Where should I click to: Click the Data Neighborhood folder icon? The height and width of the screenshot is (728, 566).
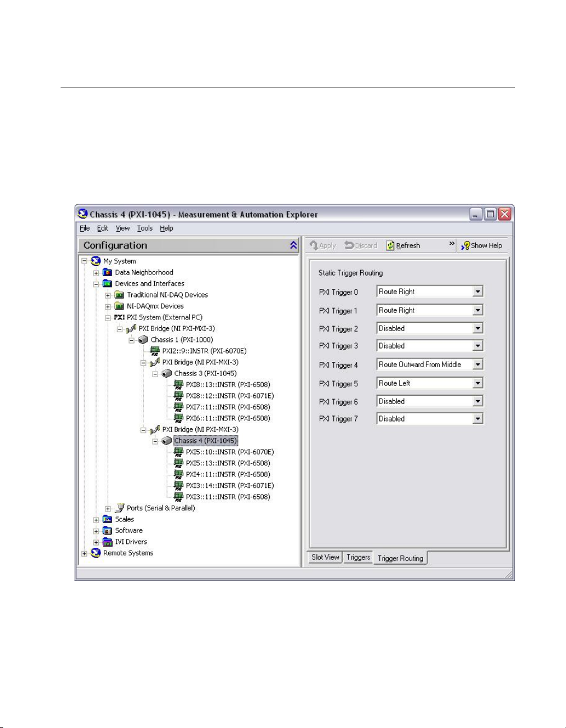[x=107, y=273]
